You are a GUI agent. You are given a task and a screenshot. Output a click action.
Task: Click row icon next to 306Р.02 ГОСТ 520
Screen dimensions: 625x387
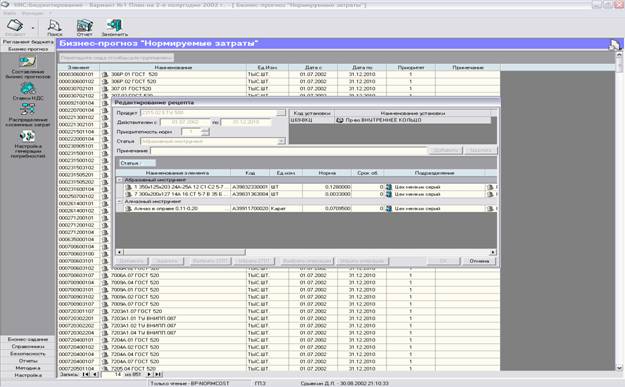[x=105, y=82]
